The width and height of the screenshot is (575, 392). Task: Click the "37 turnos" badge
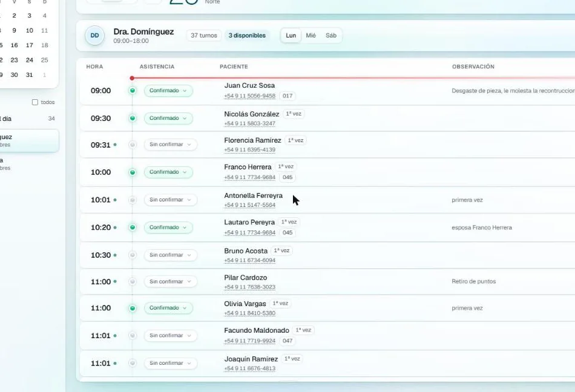coord(204,36)
